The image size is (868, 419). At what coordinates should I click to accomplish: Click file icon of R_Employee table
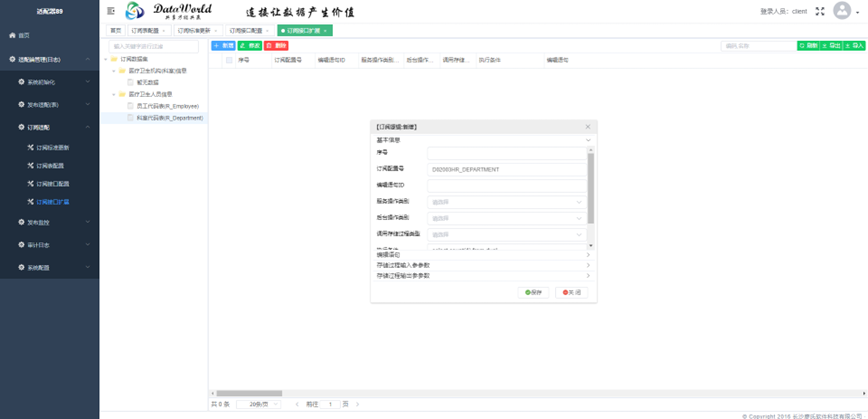click(131, 106)
